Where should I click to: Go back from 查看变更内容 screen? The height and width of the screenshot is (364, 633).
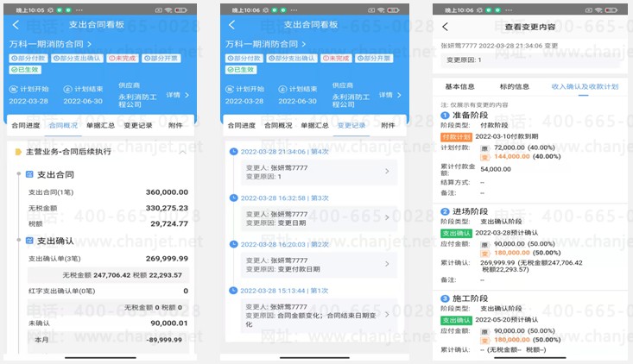[445, 27]
